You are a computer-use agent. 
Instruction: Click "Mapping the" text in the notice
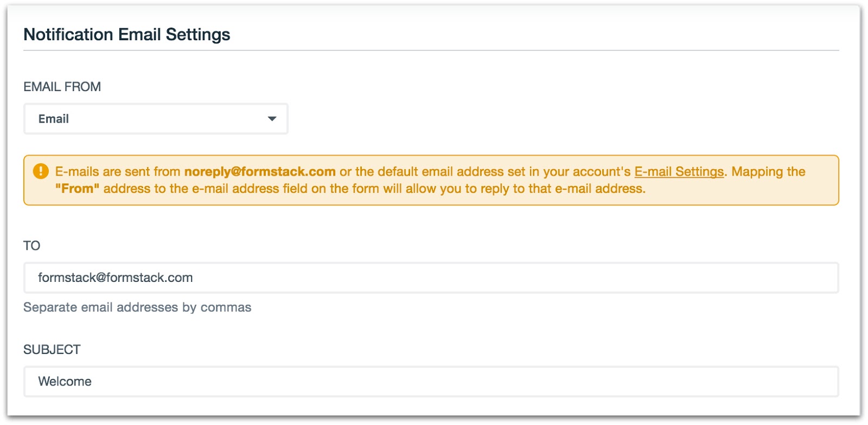click(x=768, y=172)
